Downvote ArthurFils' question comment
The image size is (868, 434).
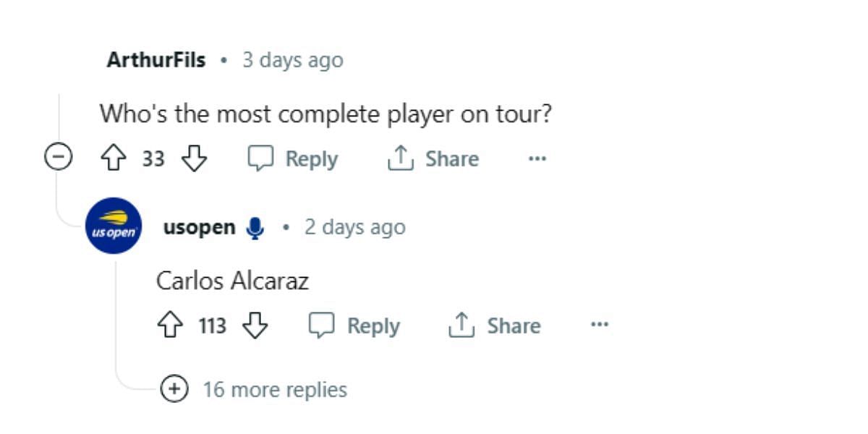coord(194,158)
